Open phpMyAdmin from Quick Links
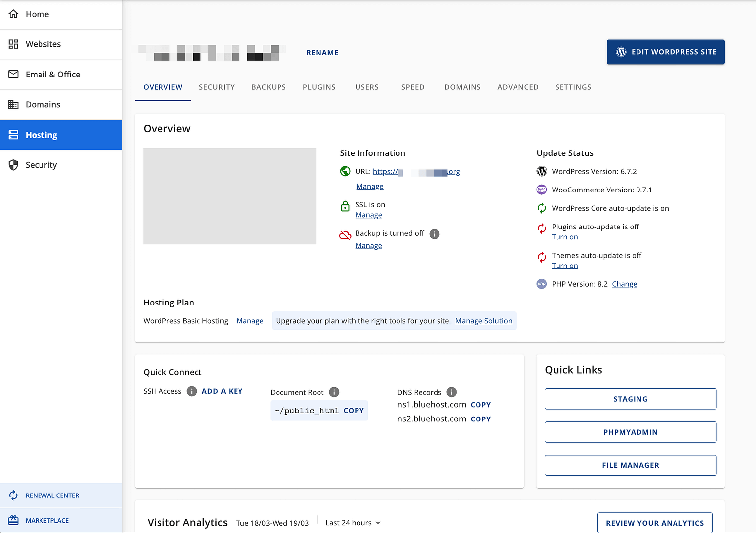The image size is (756, 533). coord(631,432)
